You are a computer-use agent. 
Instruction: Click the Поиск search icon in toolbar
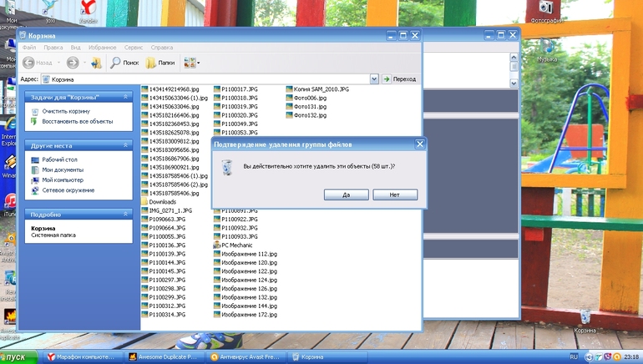124,63
